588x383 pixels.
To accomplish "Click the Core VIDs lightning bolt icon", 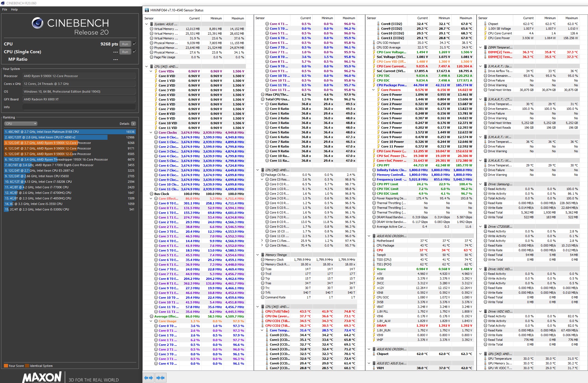I will point(156,71).
